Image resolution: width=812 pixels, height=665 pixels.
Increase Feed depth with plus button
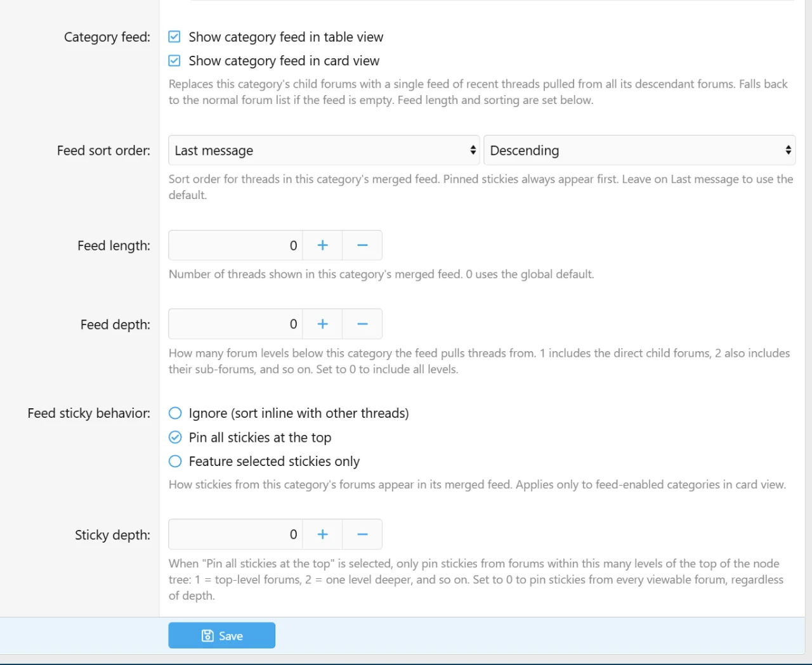pyautogui.click(x=322, y=324)
